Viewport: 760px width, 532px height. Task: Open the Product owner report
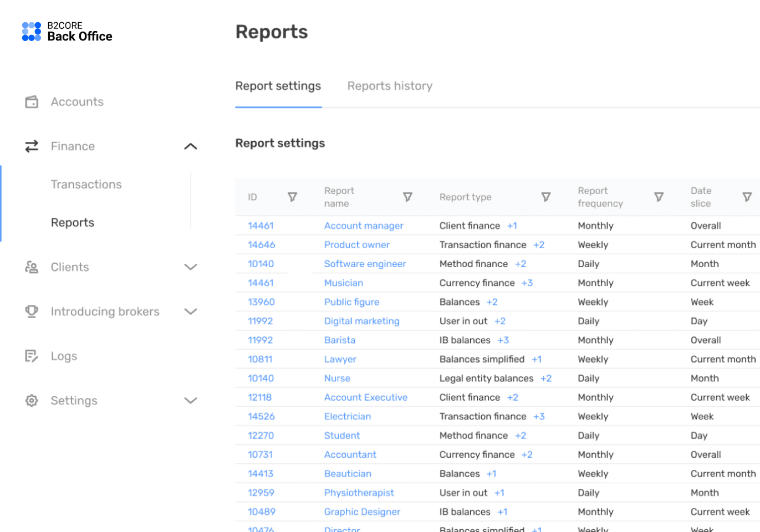[357, 245]
